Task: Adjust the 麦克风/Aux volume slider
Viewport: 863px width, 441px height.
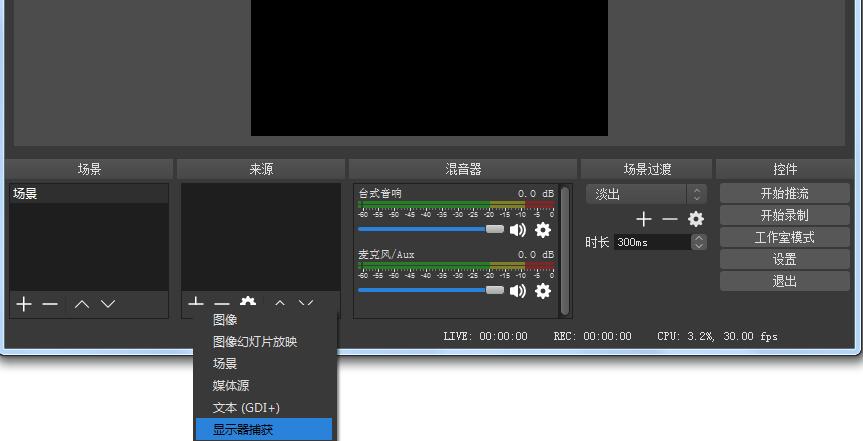Action: [431, 290]
